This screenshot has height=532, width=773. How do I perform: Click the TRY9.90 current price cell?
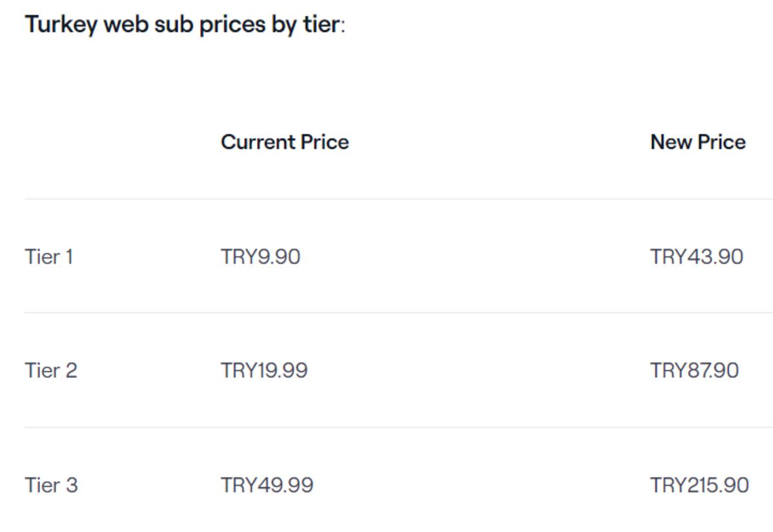coord(260,257)
